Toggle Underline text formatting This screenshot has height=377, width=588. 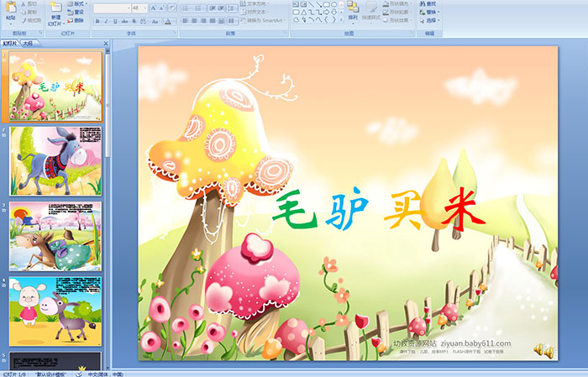click(114, 20)
